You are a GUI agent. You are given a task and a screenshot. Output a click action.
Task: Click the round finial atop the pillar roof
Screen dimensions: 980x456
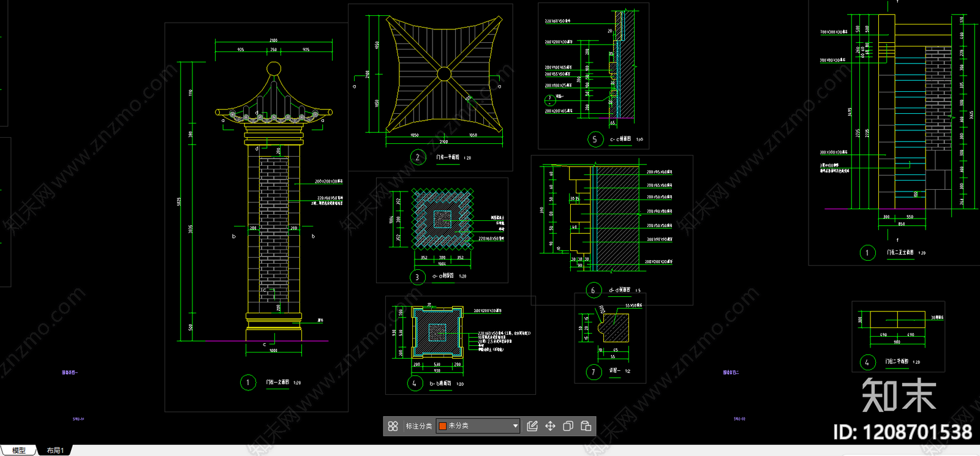tap(274, 69)
